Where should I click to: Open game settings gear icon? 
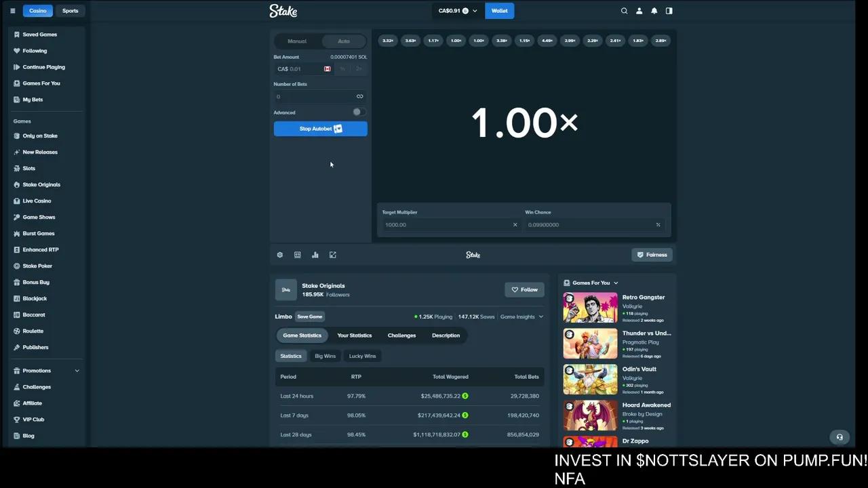click(x=280, y=255)
